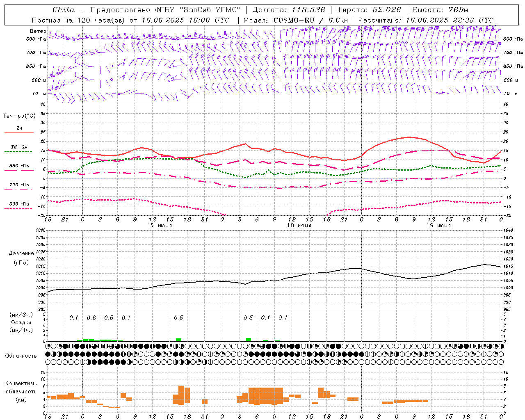This screenshot has height=420, width=525.
Task: Click the "(мм/3ч.)" precipitation unit label
Action: [21, 315]
